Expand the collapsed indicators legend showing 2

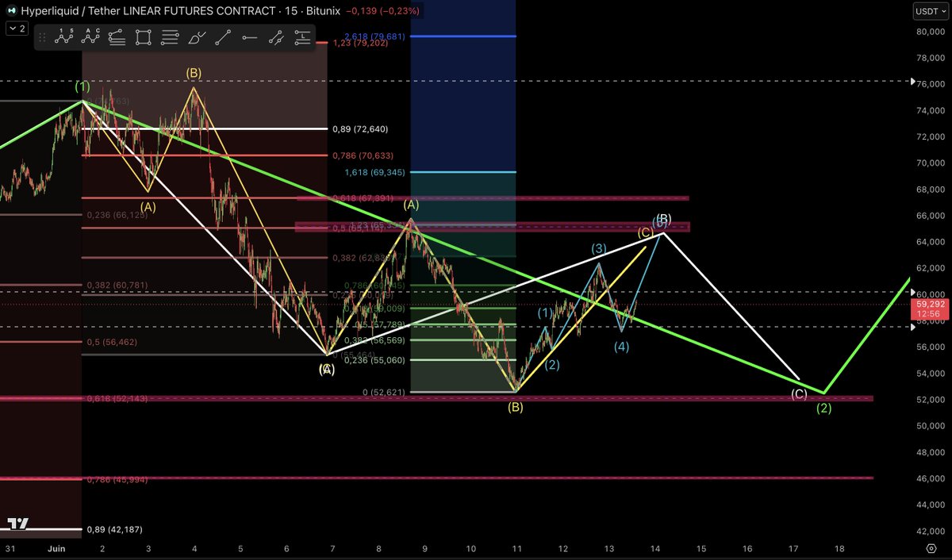click(16, 29)
